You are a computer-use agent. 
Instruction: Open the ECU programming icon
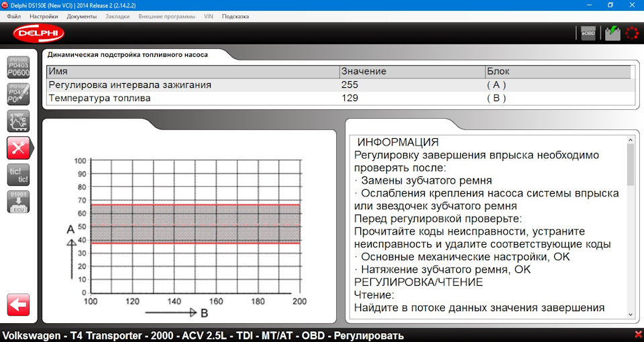pos(18,202)
